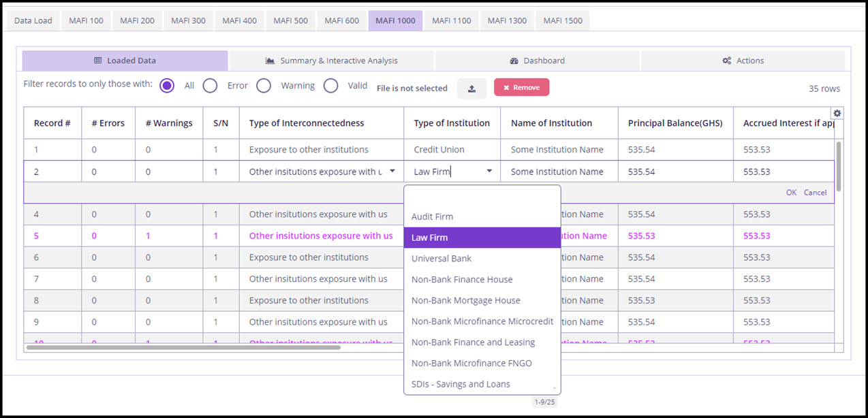Click the Actions gears icon

tap(726, 61)
